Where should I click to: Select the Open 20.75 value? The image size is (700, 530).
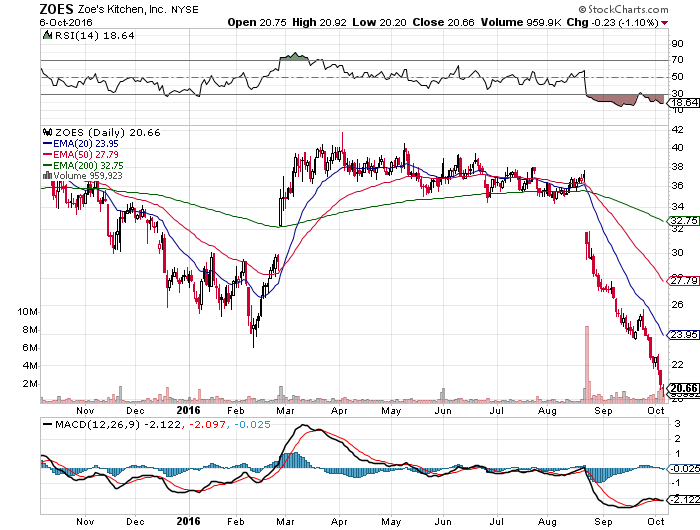click(x=257, y=22)
